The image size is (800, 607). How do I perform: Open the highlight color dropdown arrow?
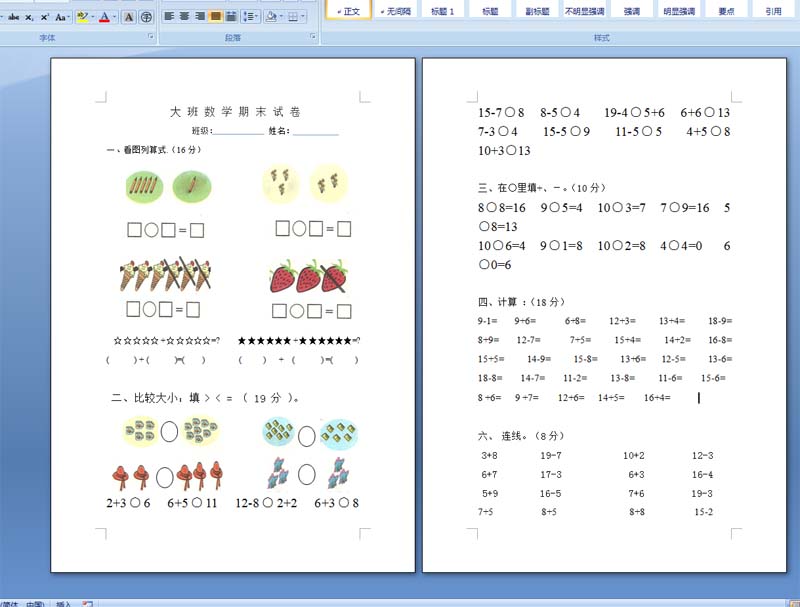(92, 17)
